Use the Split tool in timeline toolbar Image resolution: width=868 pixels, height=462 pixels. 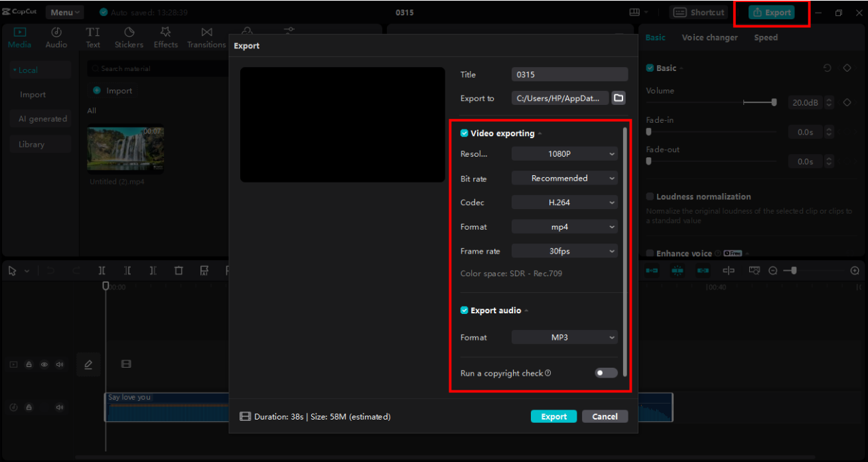point(102,271)
